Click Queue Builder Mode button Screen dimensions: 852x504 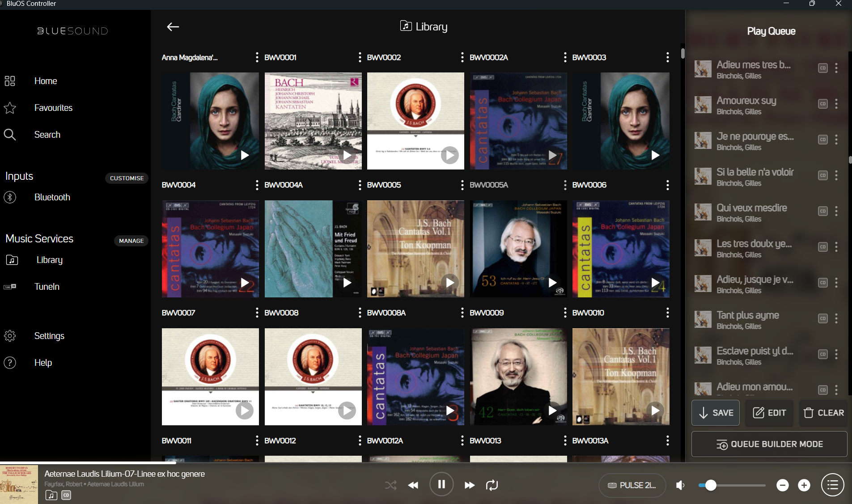(x=769, y=444)
